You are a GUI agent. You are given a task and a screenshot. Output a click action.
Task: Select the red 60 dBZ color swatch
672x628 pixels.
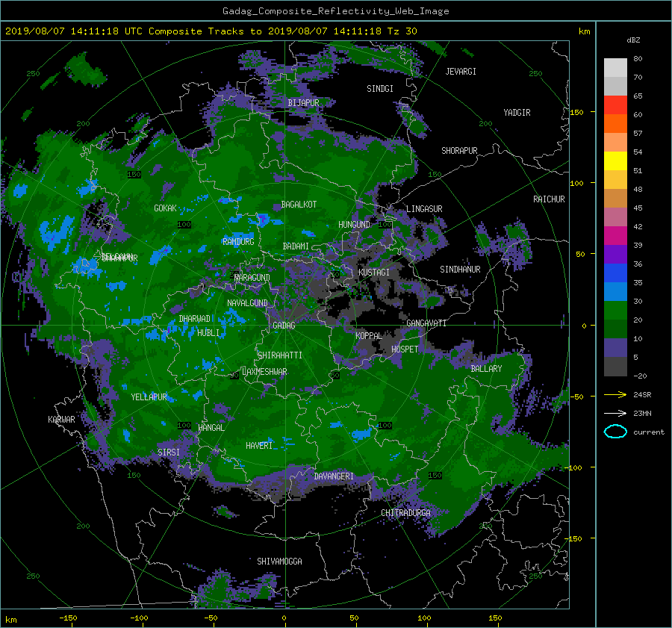point(615,105)
